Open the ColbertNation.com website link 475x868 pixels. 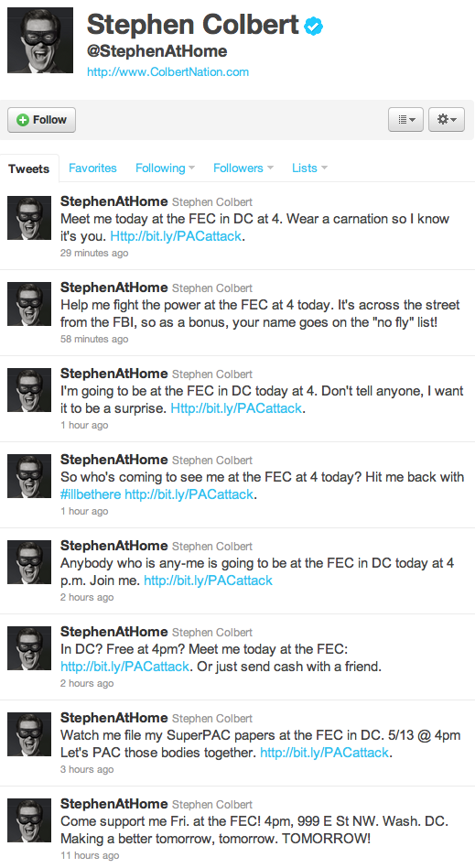click(167, 72)
